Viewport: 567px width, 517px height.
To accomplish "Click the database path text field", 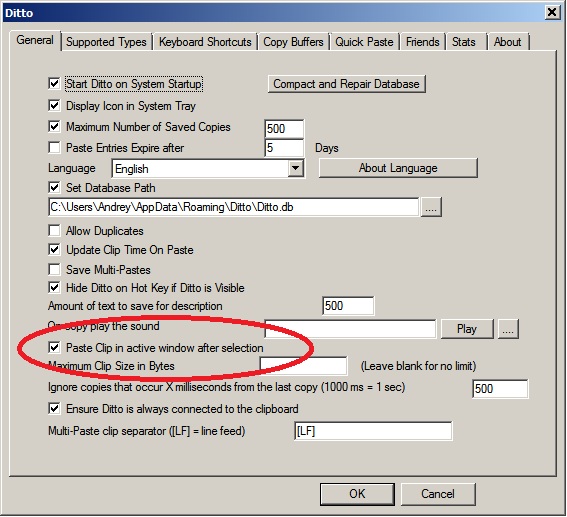I will click(234, 207).
